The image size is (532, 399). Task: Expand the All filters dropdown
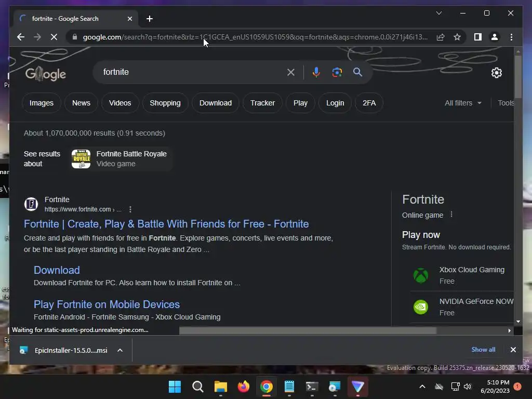[463, 103]
